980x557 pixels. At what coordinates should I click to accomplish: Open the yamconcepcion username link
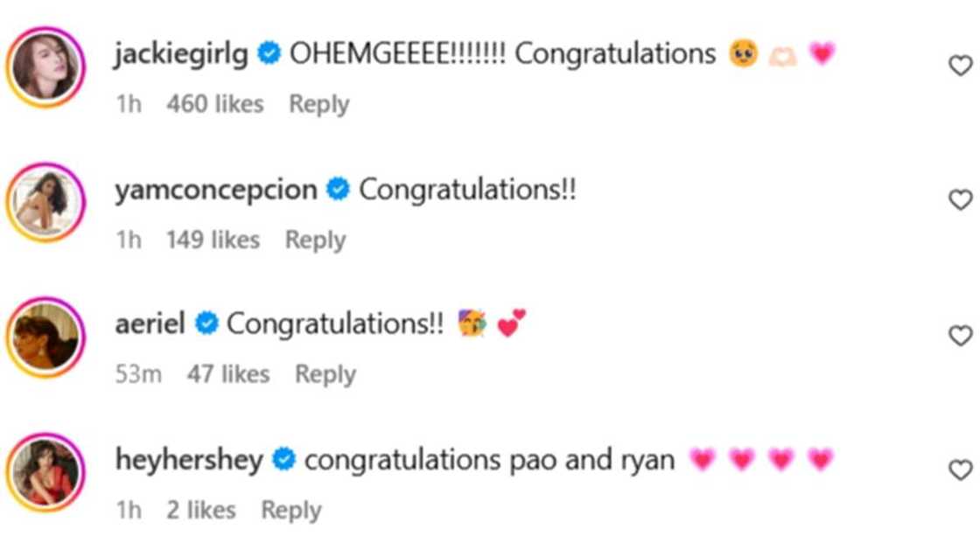215,190
